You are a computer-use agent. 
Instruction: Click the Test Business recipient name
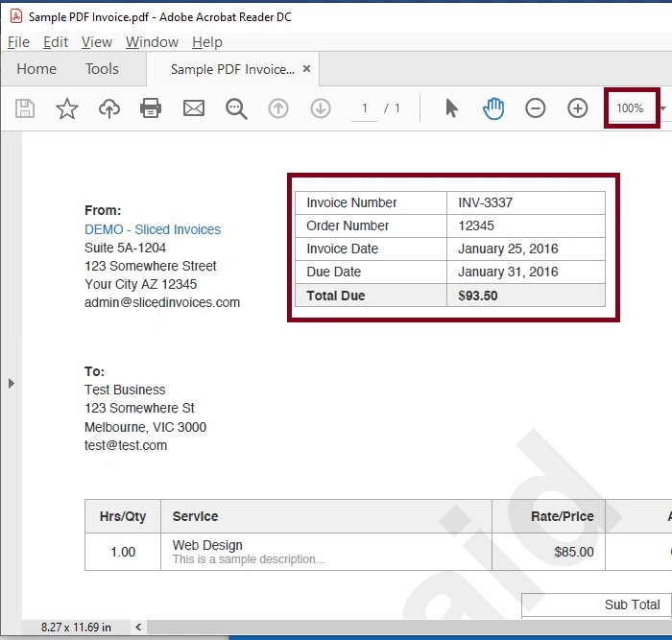tap(125, 390)
